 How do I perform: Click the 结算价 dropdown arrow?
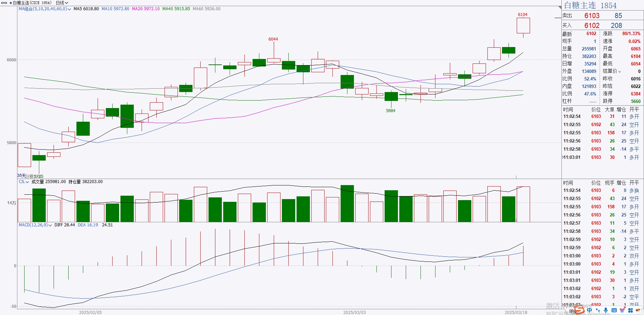[619, 72]
